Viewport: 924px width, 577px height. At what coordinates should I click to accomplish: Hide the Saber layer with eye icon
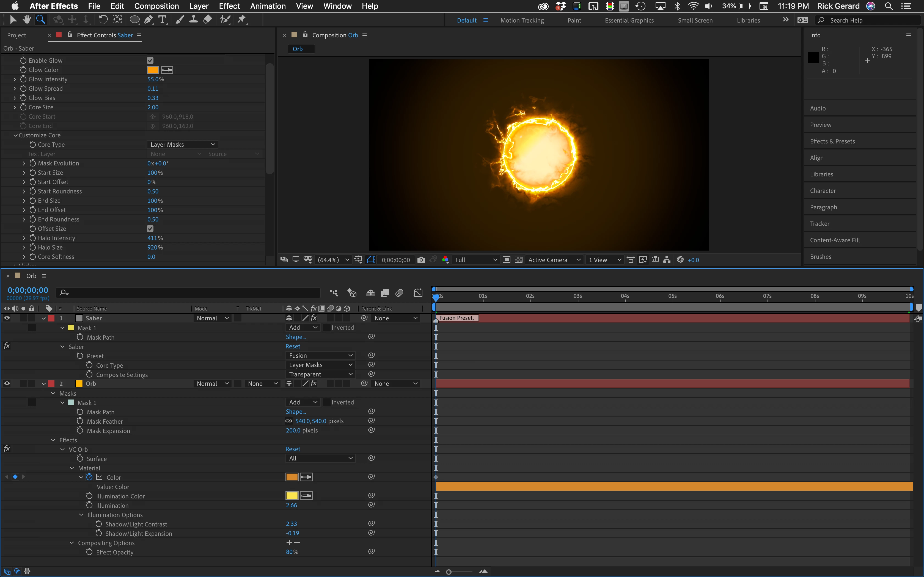click(x=7, y=318)
